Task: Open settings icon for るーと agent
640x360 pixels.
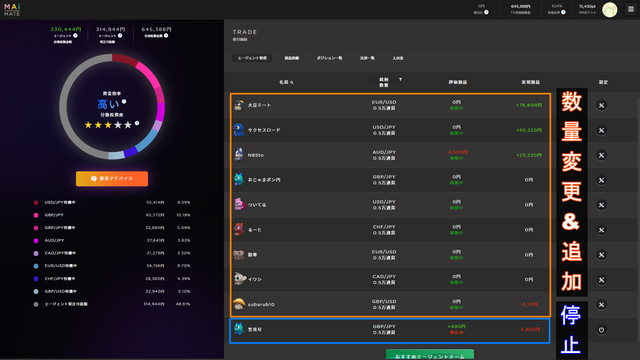Action: [x=601, y=230]
